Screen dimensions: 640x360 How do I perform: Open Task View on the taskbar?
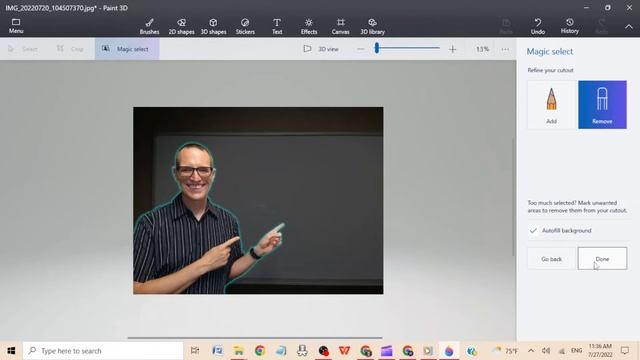tap(195, 351)
